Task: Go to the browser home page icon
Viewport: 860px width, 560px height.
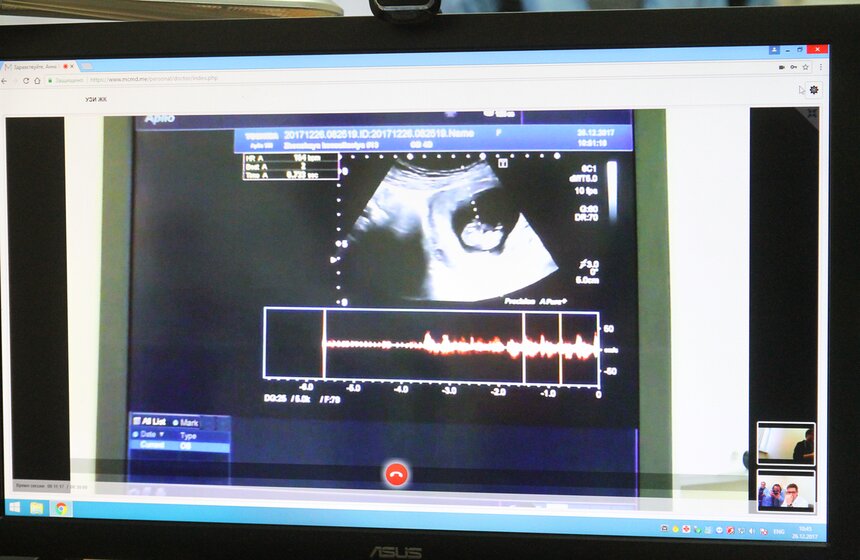Action: tap(37, 80)
